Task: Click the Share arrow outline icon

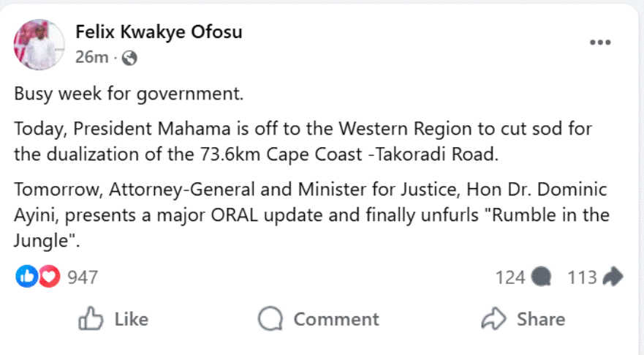Action: pos(494,319)
